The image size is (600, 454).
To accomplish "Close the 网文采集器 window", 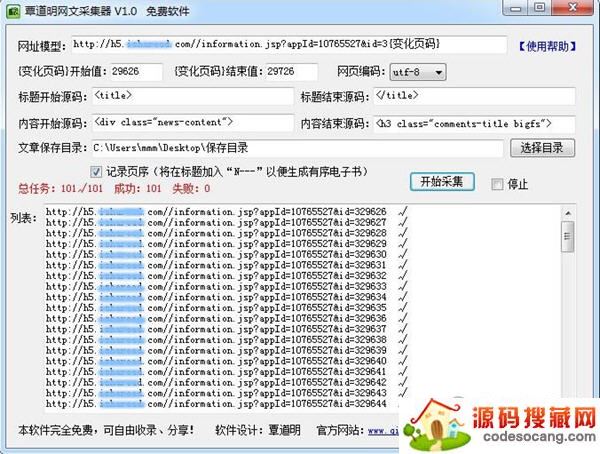I will 573,8.
